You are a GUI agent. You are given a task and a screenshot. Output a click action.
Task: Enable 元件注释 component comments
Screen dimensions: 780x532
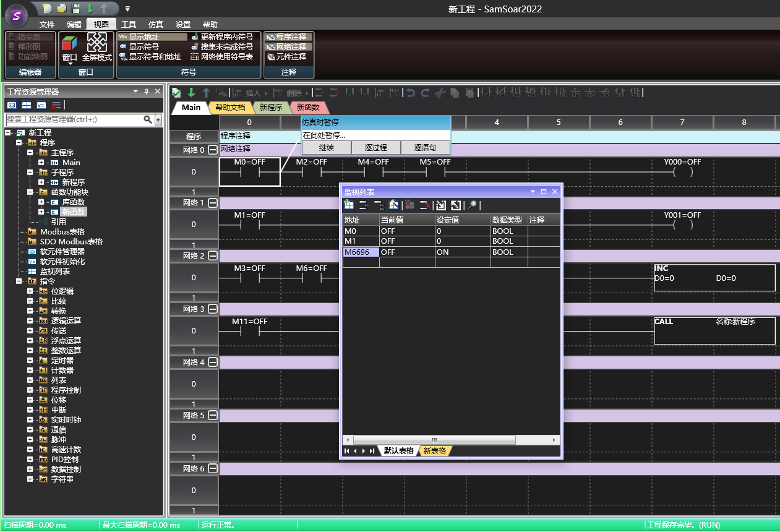point(289,57)
